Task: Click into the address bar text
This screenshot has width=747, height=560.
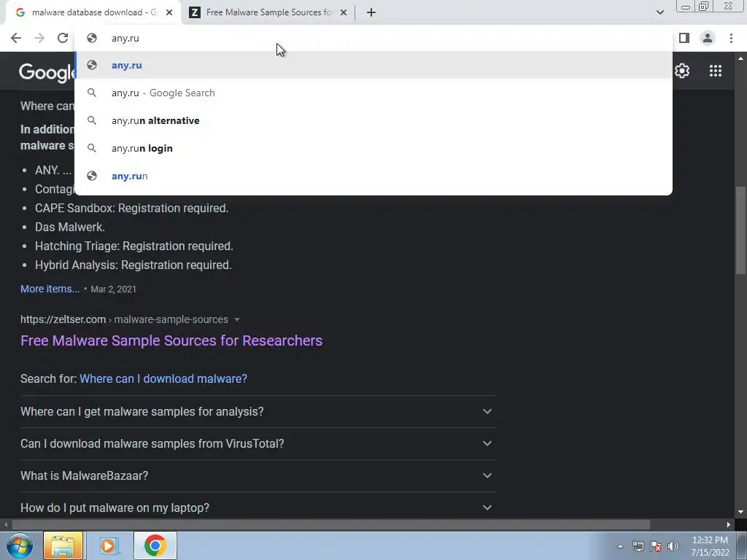Action: (125, 38)
